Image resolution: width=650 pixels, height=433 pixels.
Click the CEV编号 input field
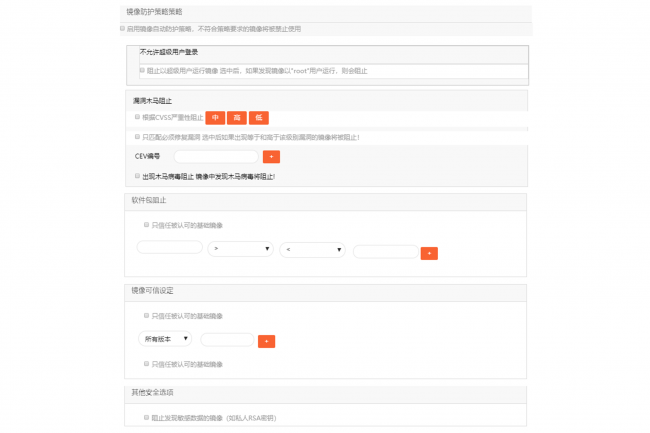[x=216, y=157]
